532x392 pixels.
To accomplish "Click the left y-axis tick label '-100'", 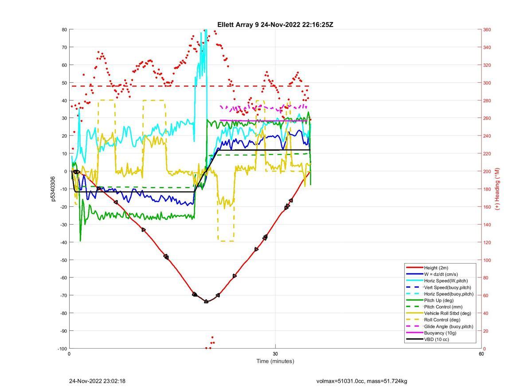I will click(62, 349).
